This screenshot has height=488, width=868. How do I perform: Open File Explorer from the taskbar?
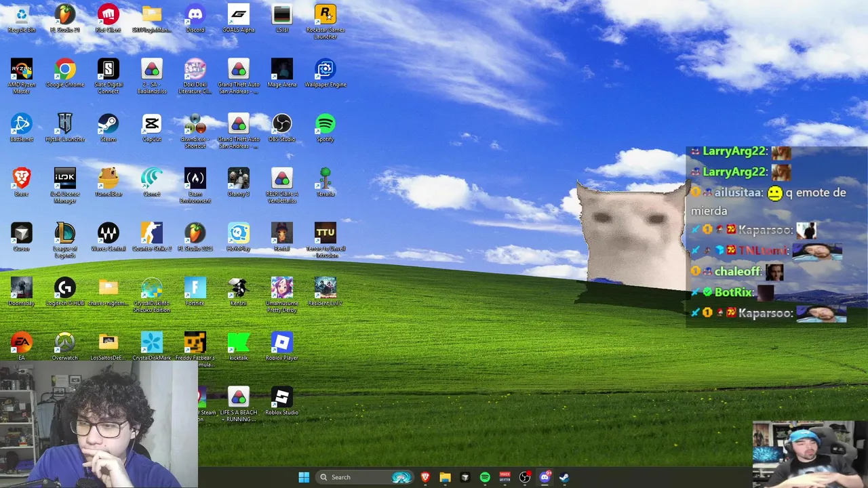click(x=445, y=477)
